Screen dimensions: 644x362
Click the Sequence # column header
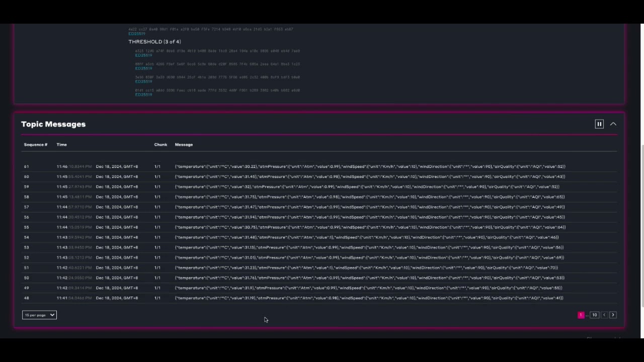(36, 145)
